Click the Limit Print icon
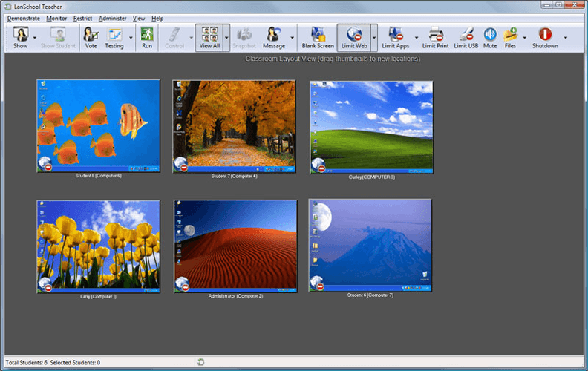Viewport: 588px width, 371px height. click(x=436, y=36)
